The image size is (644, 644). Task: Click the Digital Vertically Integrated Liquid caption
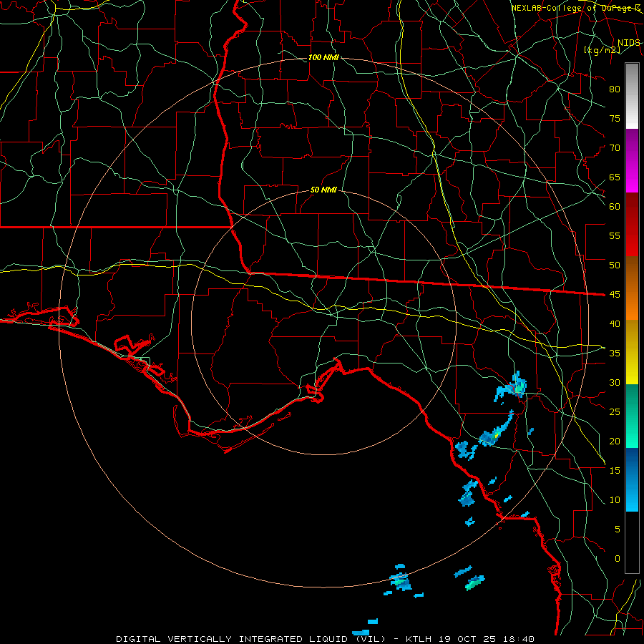click(251, 639)
